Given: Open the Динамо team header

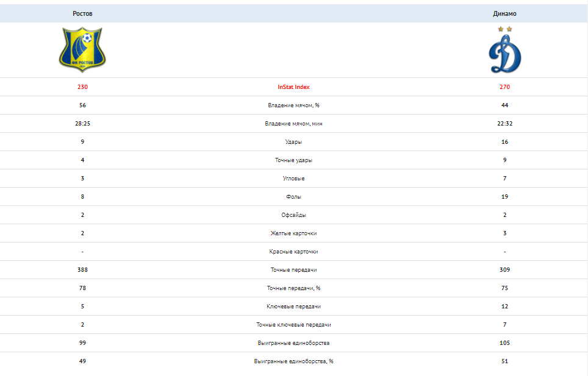Looking at the screenshot, I should [x=505, y=13].
